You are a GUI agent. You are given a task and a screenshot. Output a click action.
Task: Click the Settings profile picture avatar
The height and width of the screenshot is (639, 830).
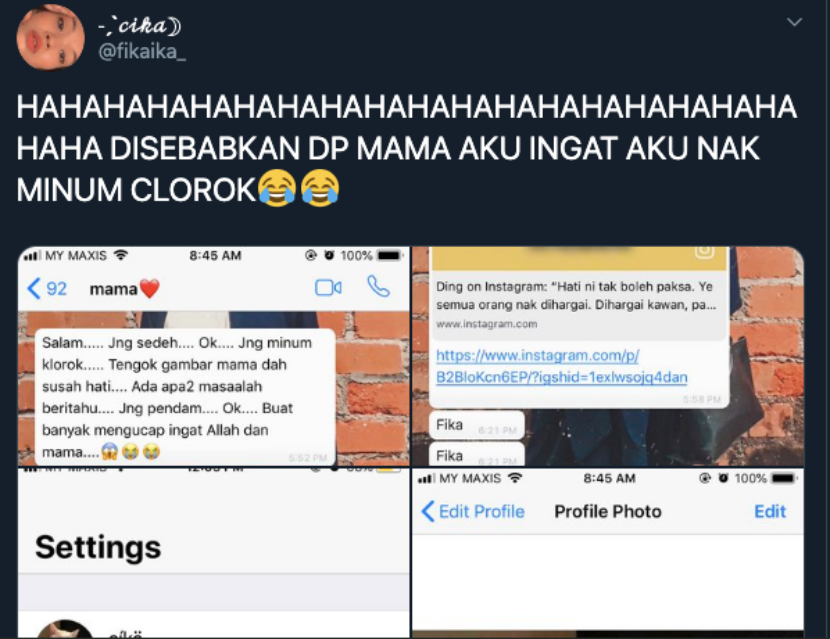65,629
